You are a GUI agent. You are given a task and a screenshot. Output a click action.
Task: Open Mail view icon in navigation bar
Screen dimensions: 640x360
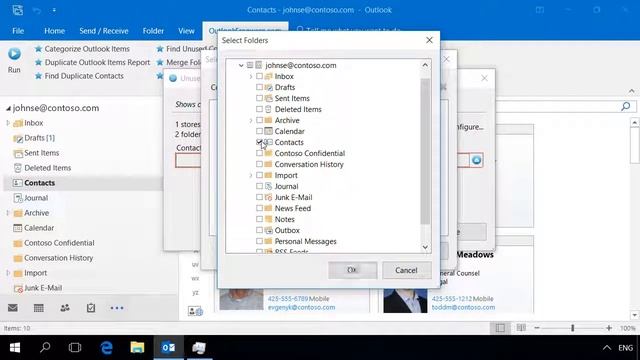click(x=13, y=308)
